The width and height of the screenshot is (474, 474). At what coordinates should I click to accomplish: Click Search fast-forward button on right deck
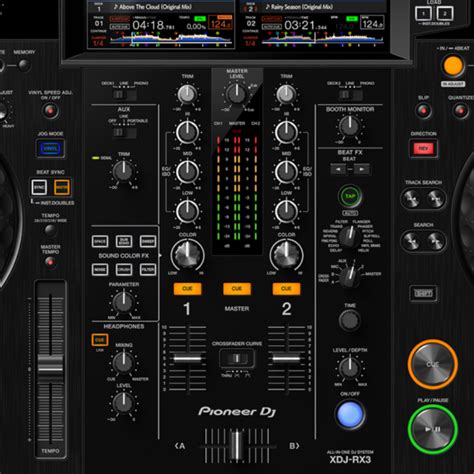[435, 241]
